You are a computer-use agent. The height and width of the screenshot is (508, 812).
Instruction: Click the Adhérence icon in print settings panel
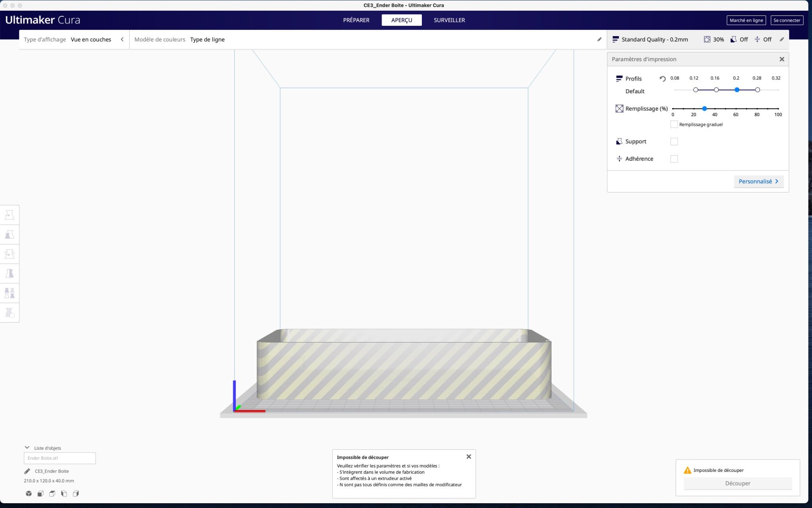619,159
